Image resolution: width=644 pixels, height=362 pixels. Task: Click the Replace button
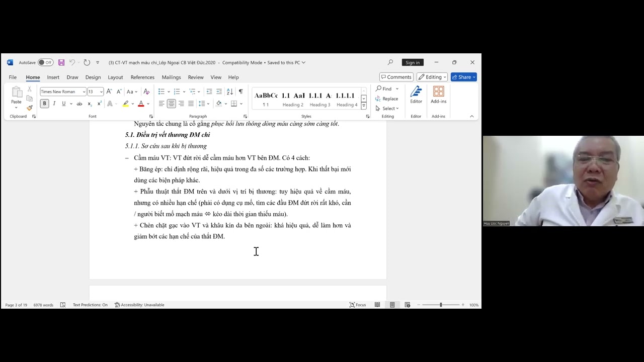pyautogui.click(x=386, y=99)
